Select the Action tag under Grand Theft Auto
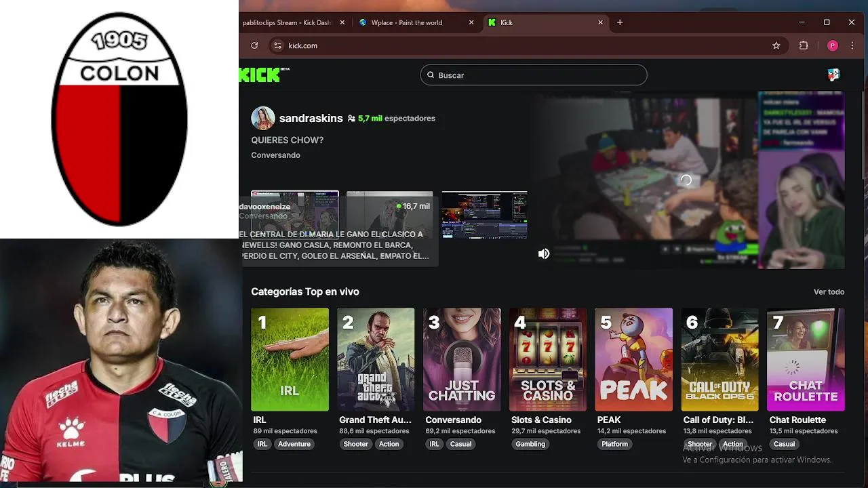 click(389, 444)
